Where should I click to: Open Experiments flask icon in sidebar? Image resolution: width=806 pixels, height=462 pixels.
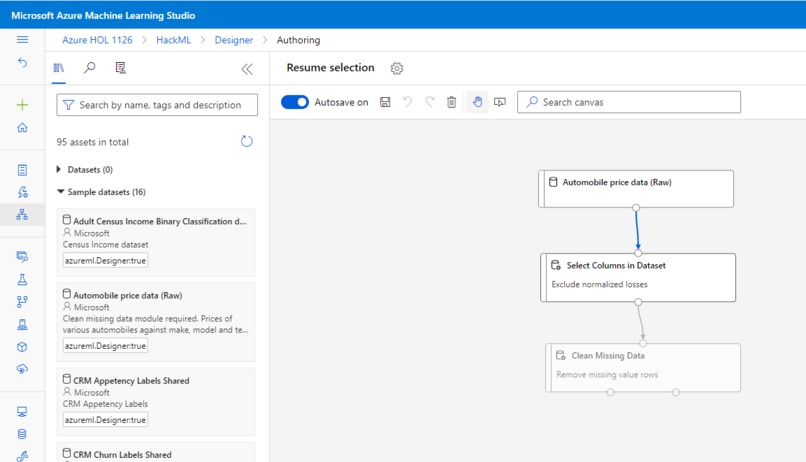22,279
